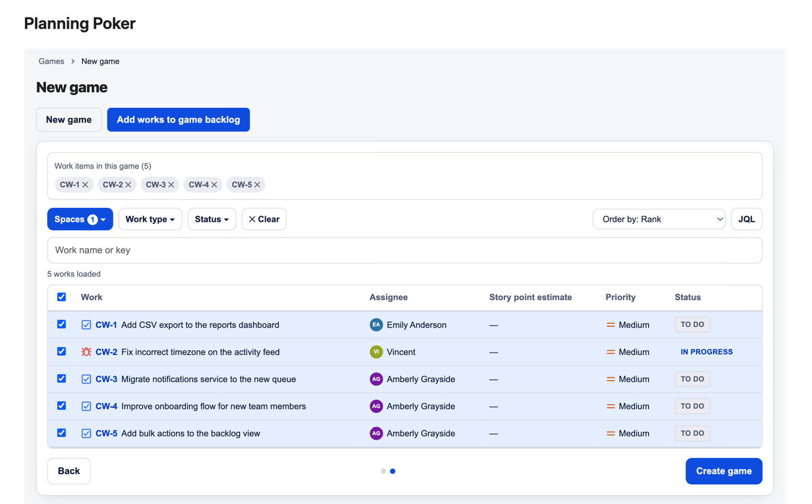This screenshot has width=812, height=504.
Task: Click Emily Anderson's avatar icon
Action: point(376,325)
